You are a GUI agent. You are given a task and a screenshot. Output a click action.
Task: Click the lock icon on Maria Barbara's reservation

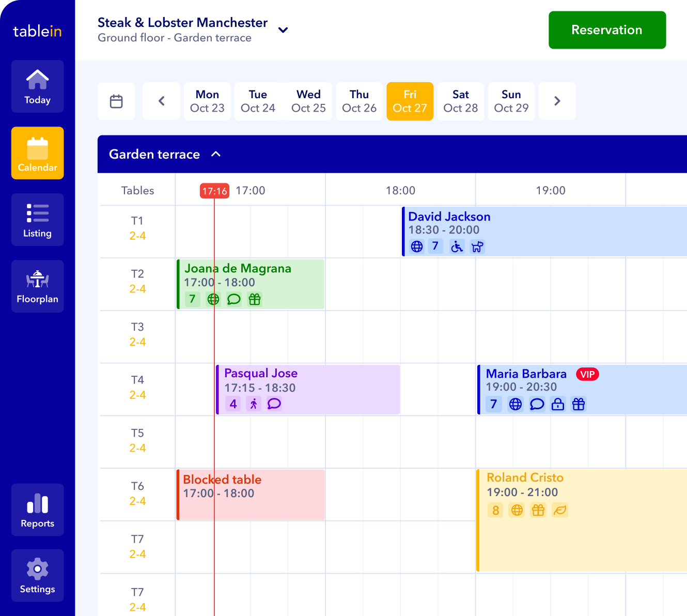[558, 404]
